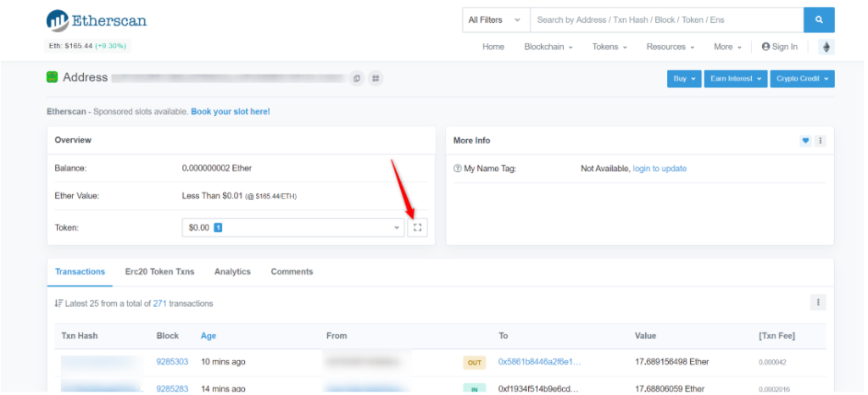Screen dimensions: 868x395
Task: Click in the address search field
Action: coord(667,19)
